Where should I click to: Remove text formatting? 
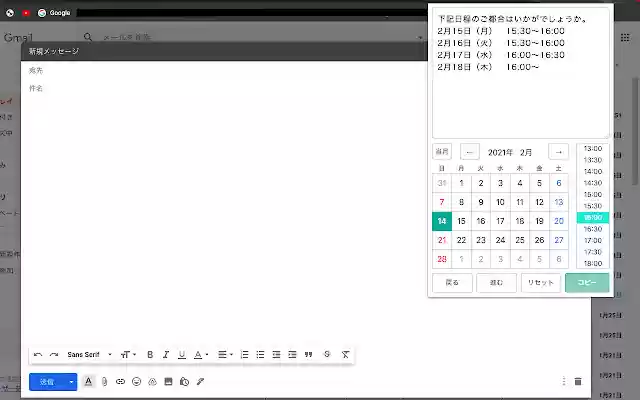pos(345,354)
